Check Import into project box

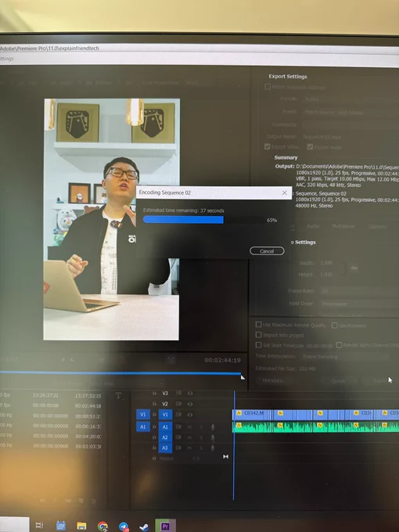[x=258, y=335]
